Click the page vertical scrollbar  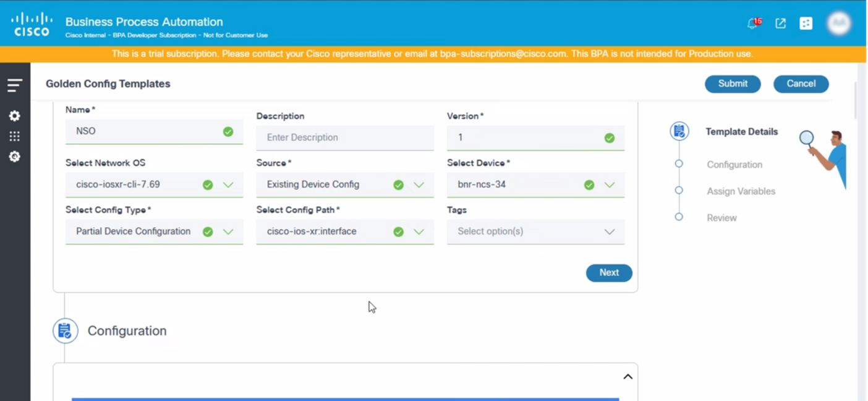(x=856, y=100)
